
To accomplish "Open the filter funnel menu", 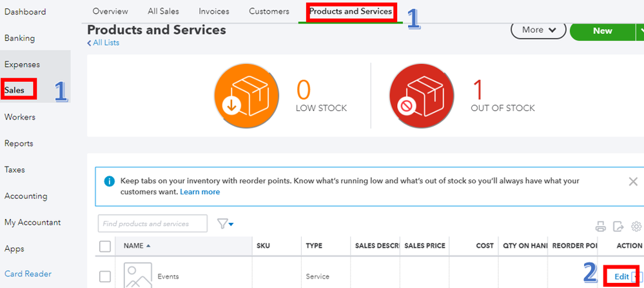I will click(x=225, y=223).
